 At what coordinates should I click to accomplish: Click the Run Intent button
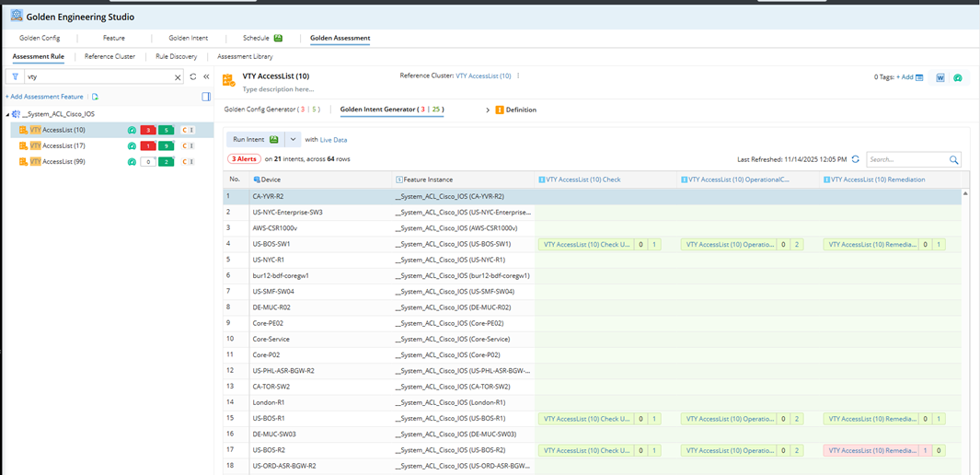click(255, 140)
